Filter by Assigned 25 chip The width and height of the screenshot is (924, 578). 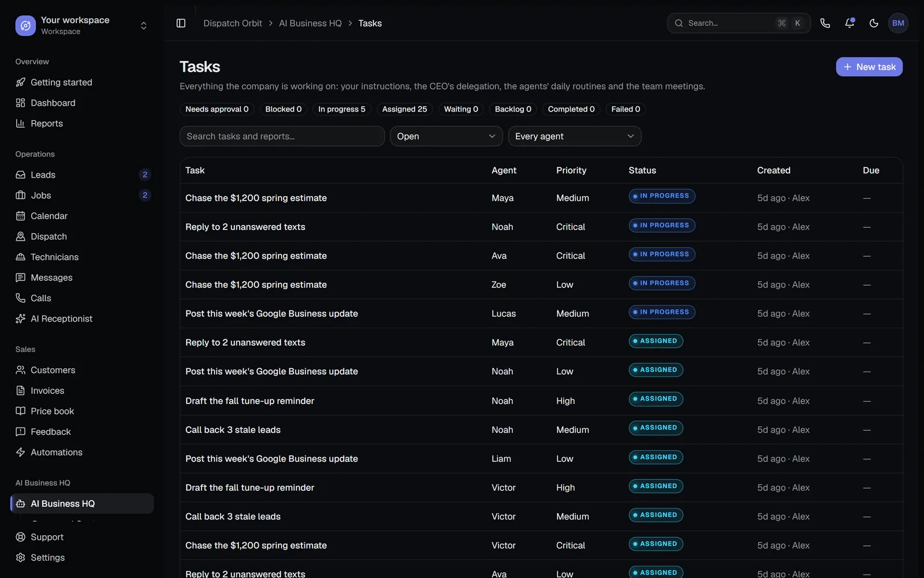point(404,109)
